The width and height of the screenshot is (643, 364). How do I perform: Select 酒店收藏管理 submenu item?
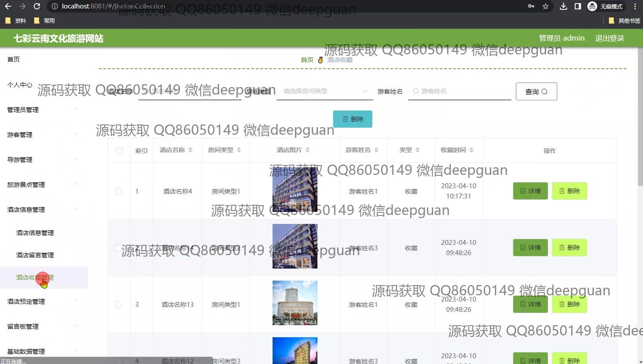coord(44,277)
